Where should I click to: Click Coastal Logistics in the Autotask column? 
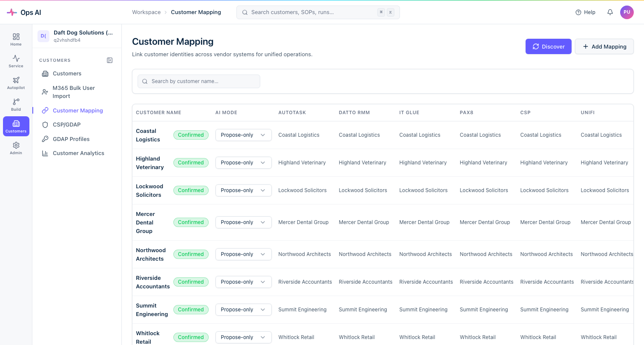pos(299,135)
